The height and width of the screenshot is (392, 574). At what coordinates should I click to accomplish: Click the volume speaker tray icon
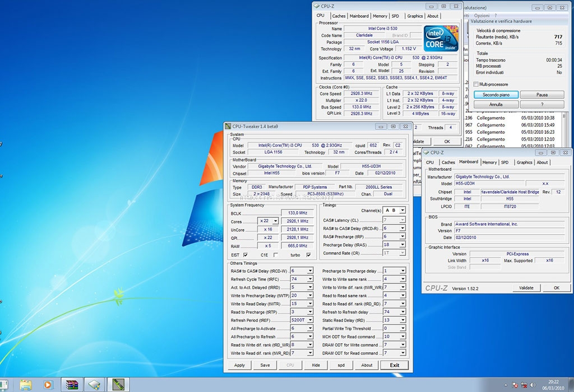(x=533, y=385)
